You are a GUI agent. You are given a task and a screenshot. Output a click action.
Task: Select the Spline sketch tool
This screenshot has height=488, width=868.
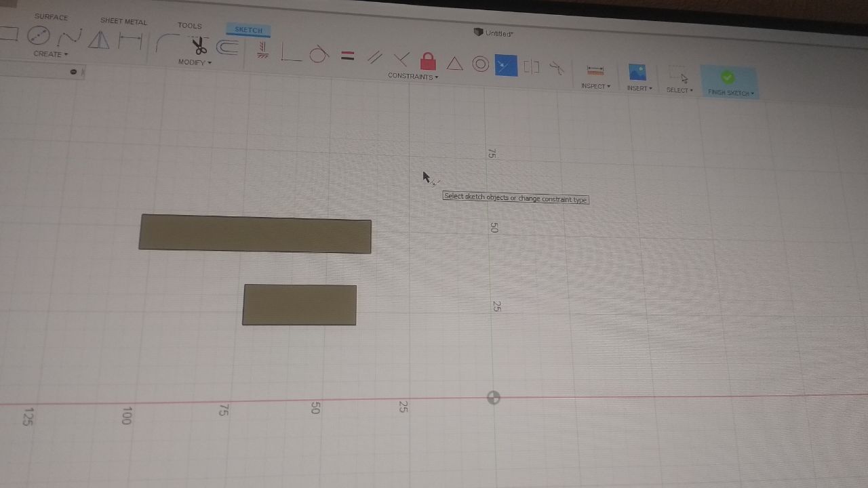[x=69, y=37]
